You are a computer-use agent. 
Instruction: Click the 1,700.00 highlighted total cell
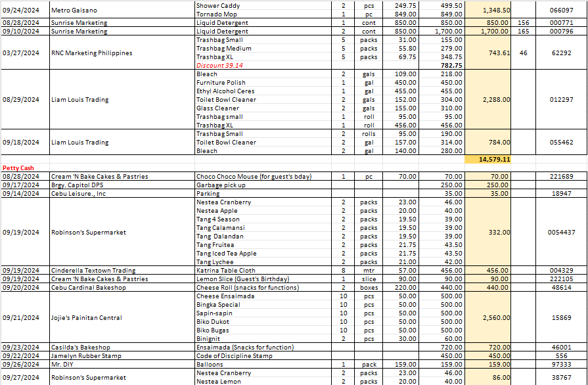(x=487, y=31)
